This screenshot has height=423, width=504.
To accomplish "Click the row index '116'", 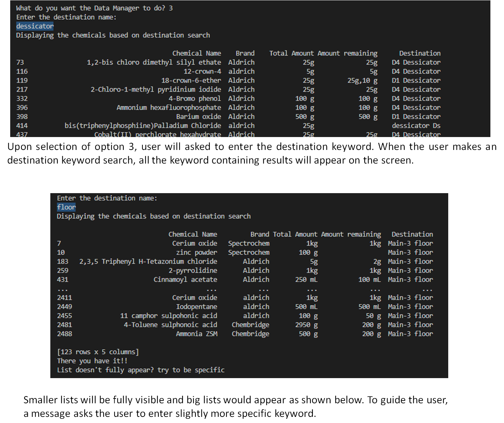I will pos(22,71).
